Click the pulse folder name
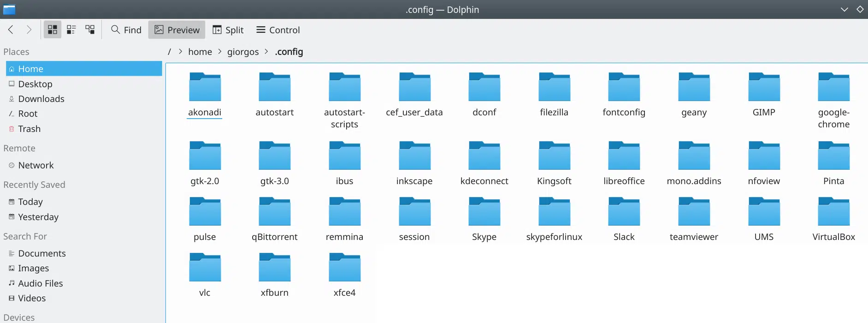The image size is (868, 323). (x=205, y=237)
